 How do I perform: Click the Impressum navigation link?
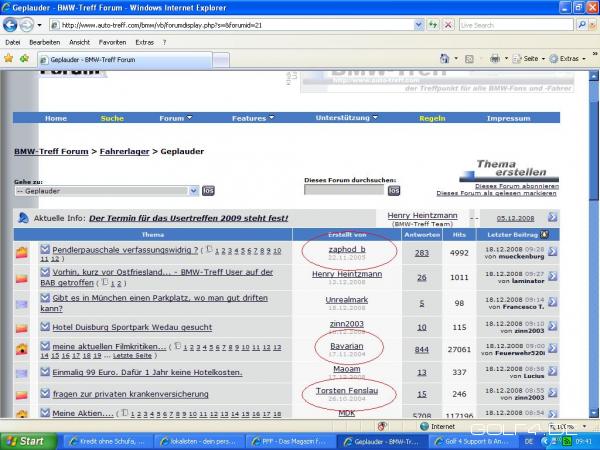(x=509, y=118)
